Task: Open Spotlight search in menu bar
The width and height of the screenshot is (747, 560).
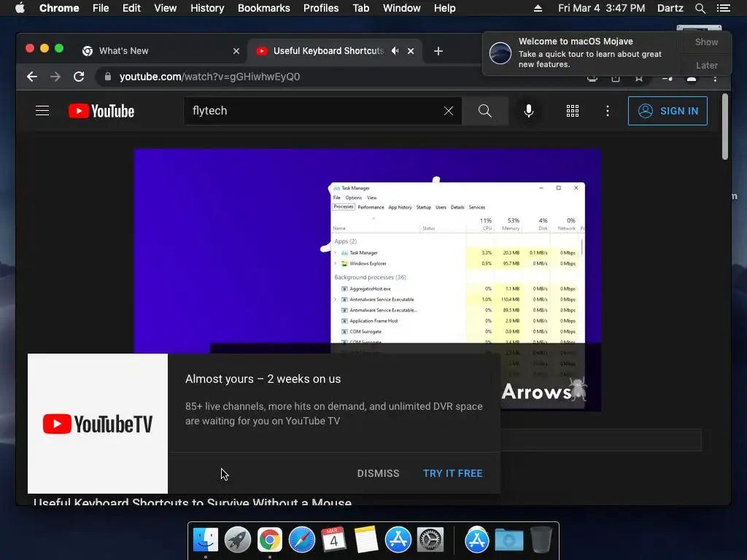Action: pyautogui.click(x=700, y=8)
